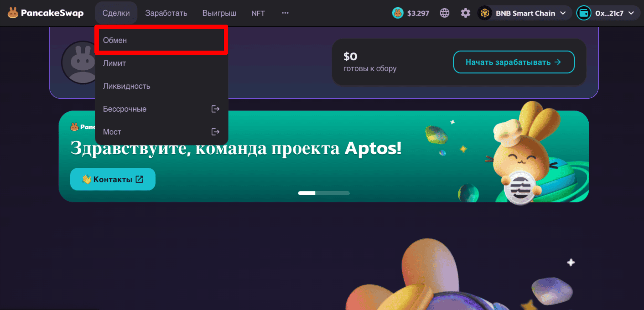Image resolution: width=644 pixels, height=310 pixels.
Task: Click the PancakeSwap bunny logo
Action: click(x=13, y=13)
